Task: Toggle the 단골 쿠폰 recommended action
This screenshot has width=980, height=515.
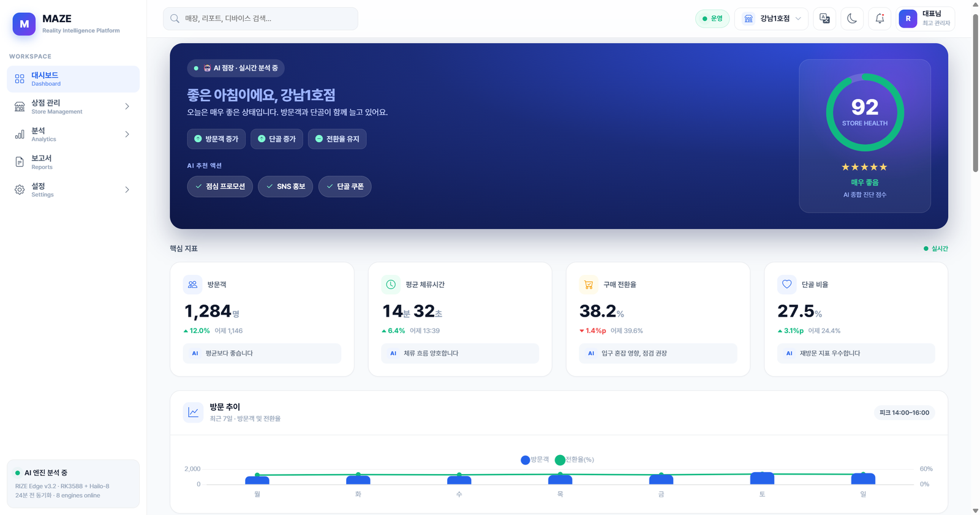Action: pos(345,186)
